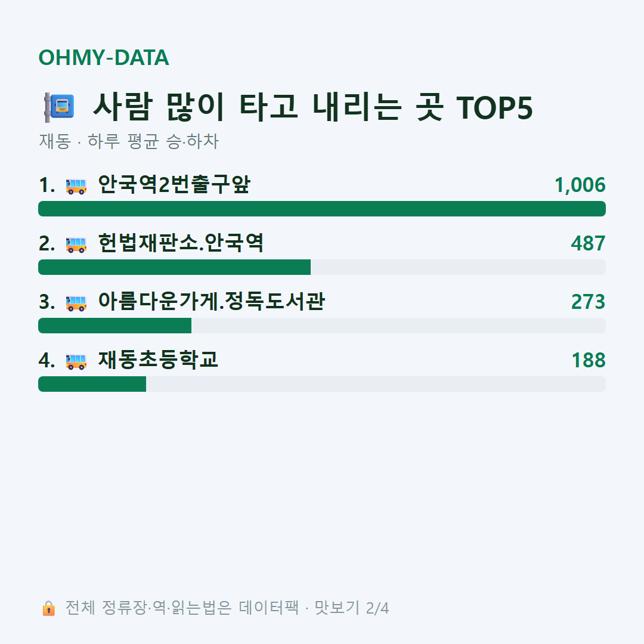Image resolution: width=644 pixels, height=644 pixels.
Task: Click the bus icon beside 재동초등학교
Action: [76, 361]
